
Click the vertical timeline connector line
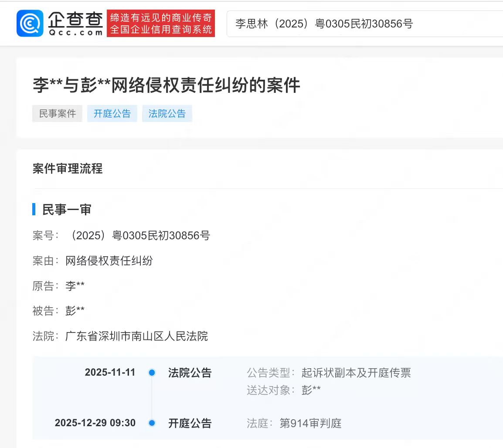coord(152,397)
